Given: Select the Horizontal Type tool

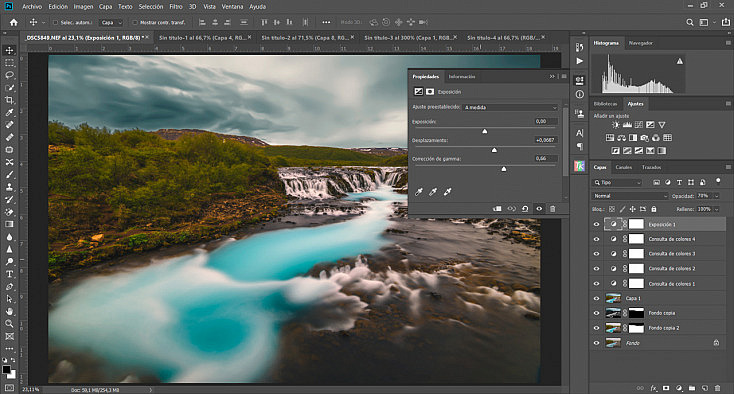Looking at the screenshot, I should tap(9, 274).
